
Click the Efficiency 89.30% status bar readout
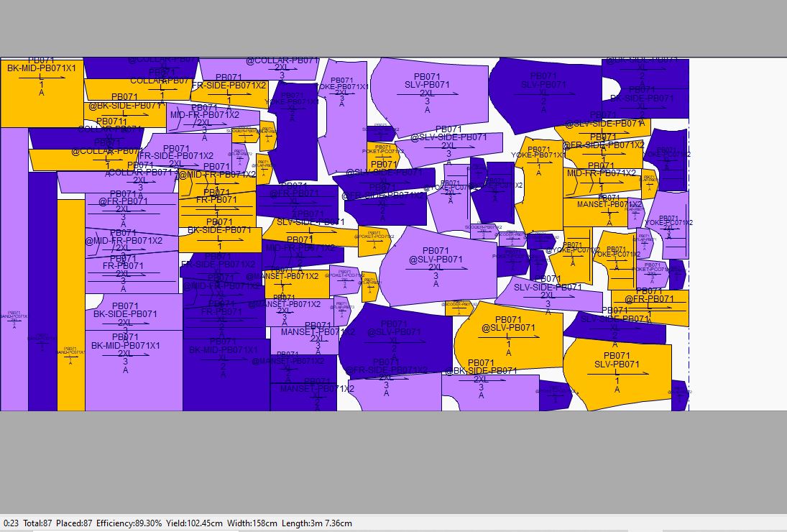point(129,523)
